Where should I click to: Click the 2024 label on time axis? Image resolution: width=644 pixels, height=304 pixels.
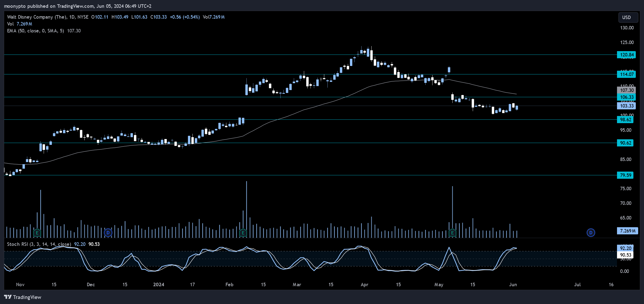159,284
